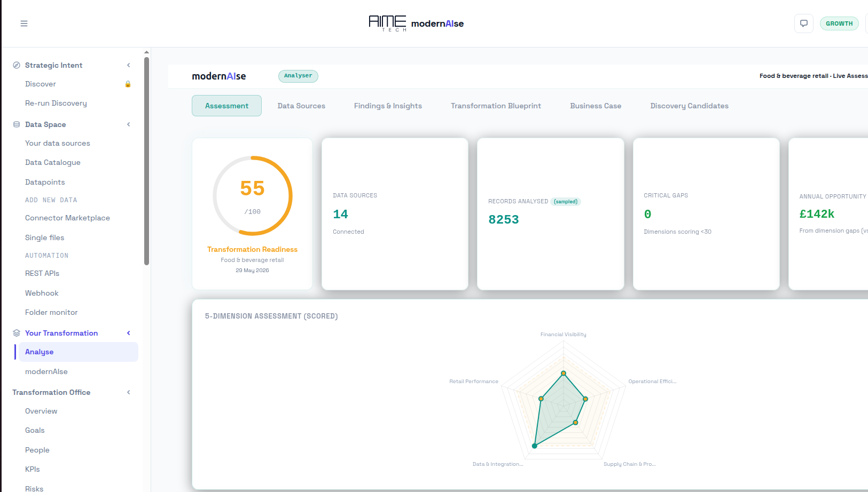Open REST APIs page

(42, 273)
